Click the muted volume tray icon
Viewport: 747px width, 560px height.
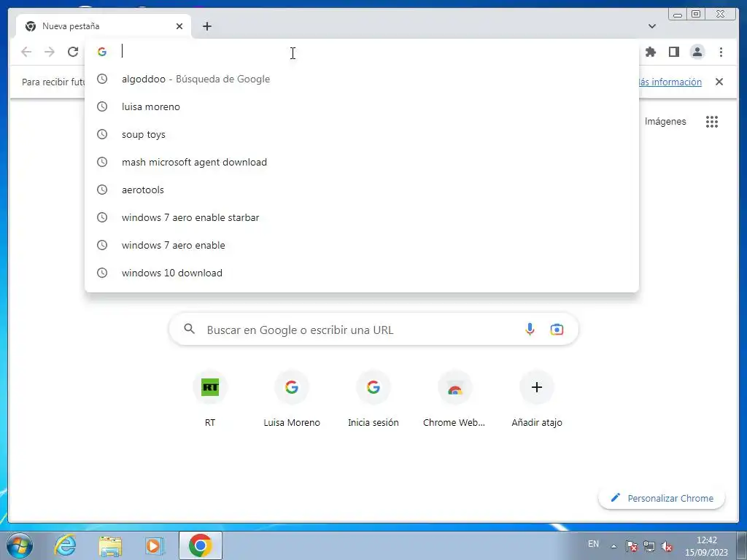coord(667,546)
